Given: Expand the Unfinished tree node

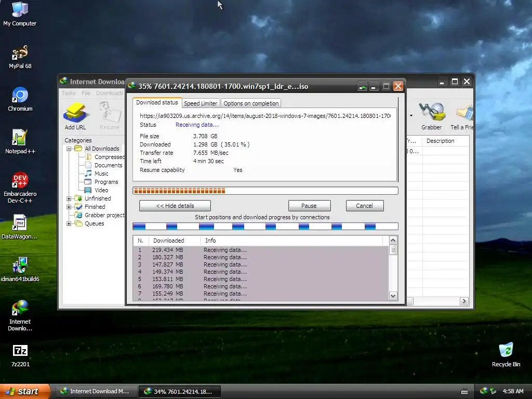Looking at the screenshot, I should click(69, 198).
